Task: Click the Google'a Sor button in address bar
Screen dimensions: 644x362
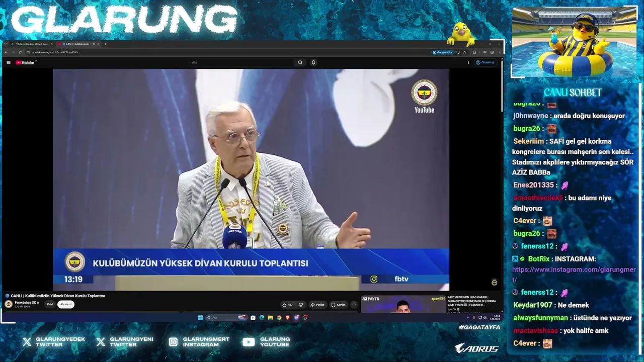Action: click(x=443, y=52)
